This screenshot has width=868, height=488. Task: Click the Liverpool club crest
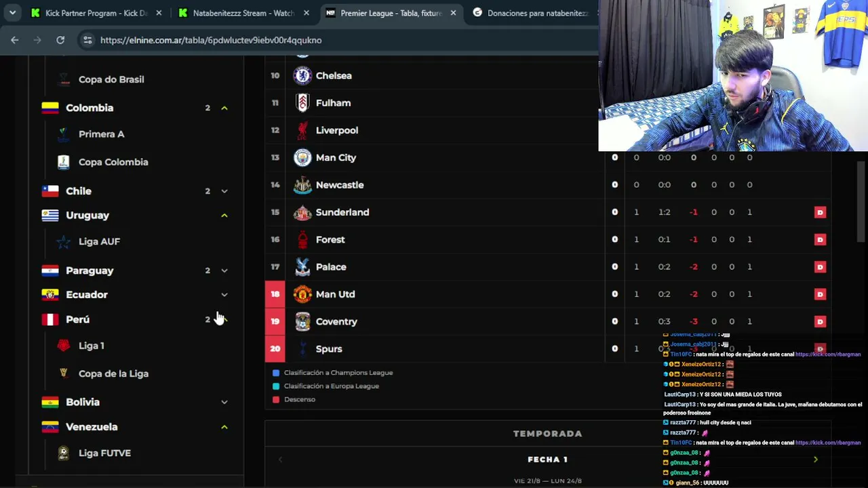point(302,130)
